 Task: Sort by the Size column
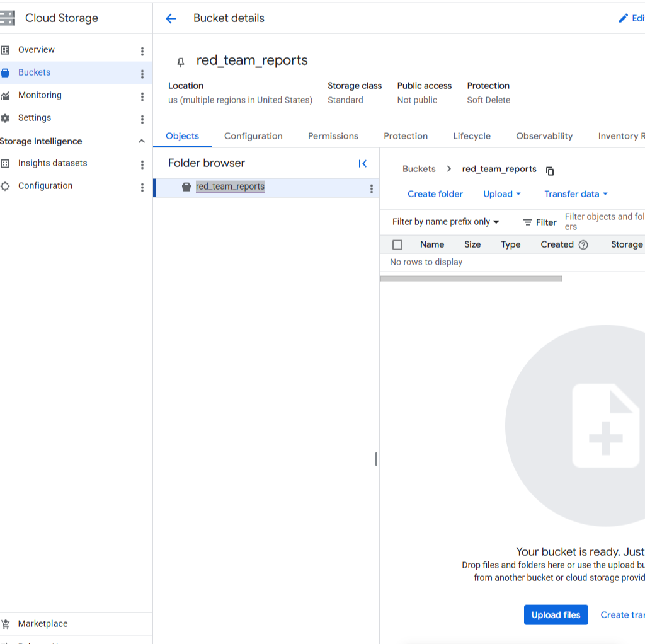coord(472,244)
